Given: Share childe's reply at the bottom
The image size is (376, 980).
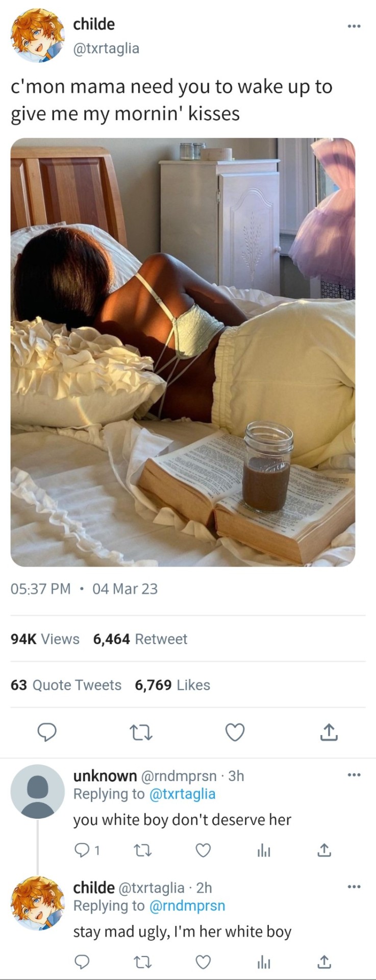Looking at the screenshot, I should click(x=324, y=962).
